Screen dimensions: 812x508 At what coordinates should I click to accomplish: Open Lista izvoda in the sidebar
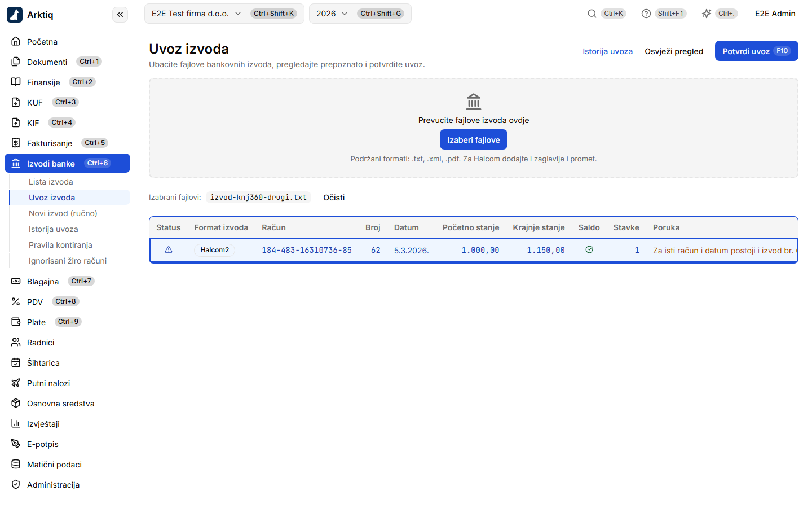point(70,182)
